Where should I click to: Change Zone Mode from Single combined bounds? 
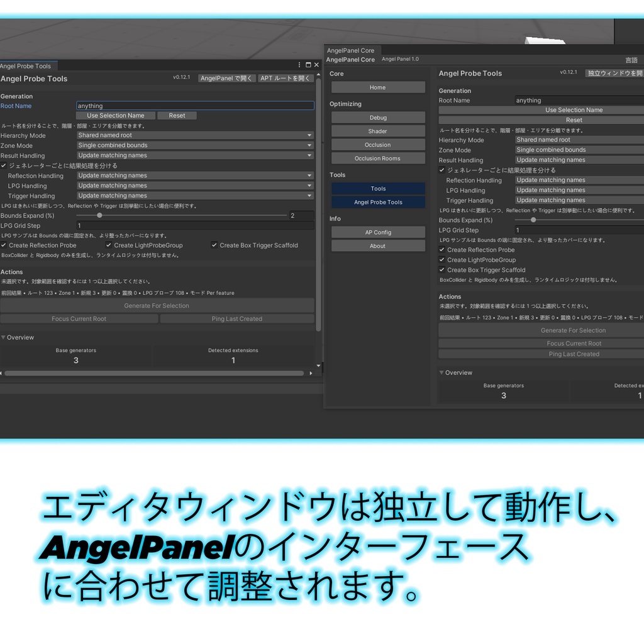[x=195, y=145]
